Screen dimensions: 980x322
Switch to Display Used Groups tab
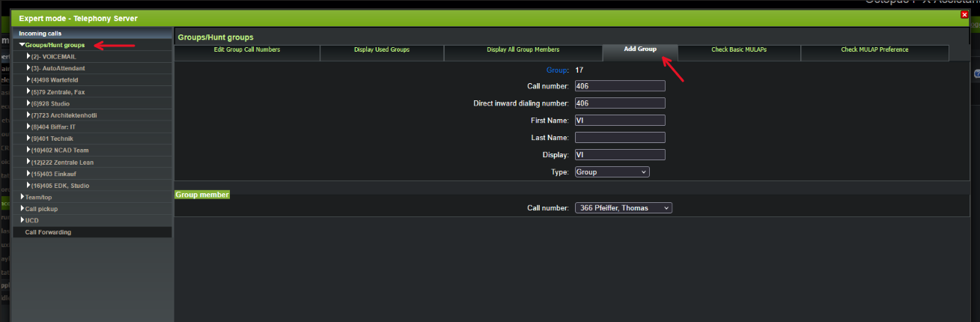(381, 50)
